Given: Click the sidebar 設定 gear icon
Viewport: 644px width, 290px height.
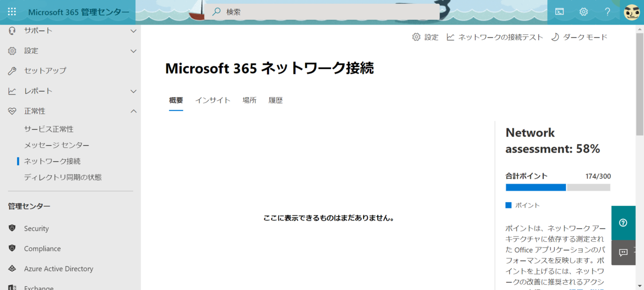Looking at the screenshot, I should [12, 51].
